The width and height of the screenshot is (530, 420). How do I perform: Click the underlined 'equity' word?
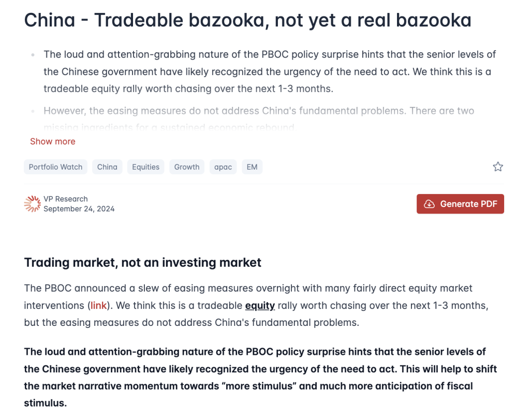(260, 306)
